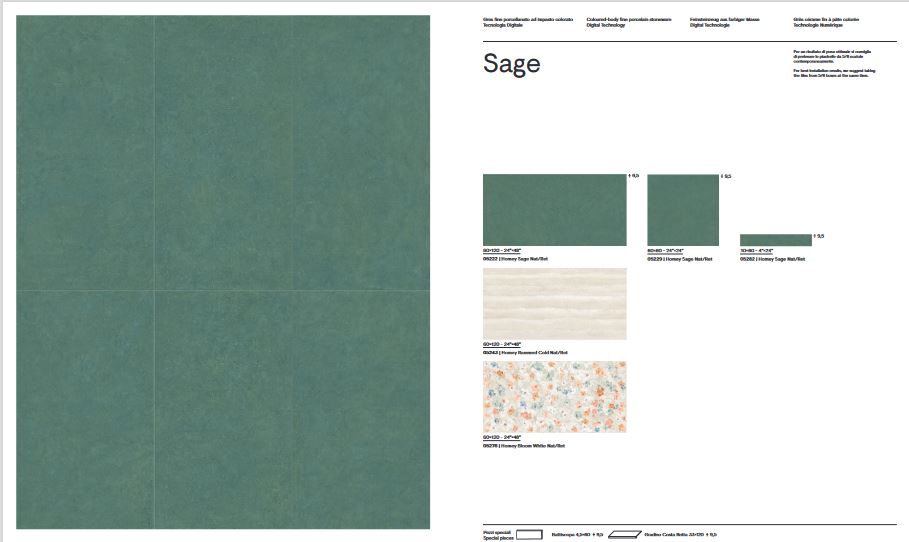Select the large 60x120 Homey Sage swatch
Image resolution: width=909 pixels, height=542 pixels.
(554, 210)
